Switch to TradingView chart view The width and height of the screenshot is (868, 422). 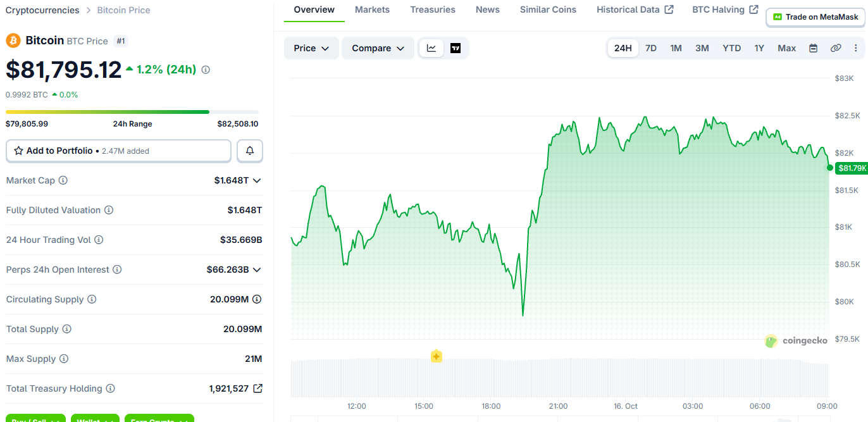click(456, 48)
